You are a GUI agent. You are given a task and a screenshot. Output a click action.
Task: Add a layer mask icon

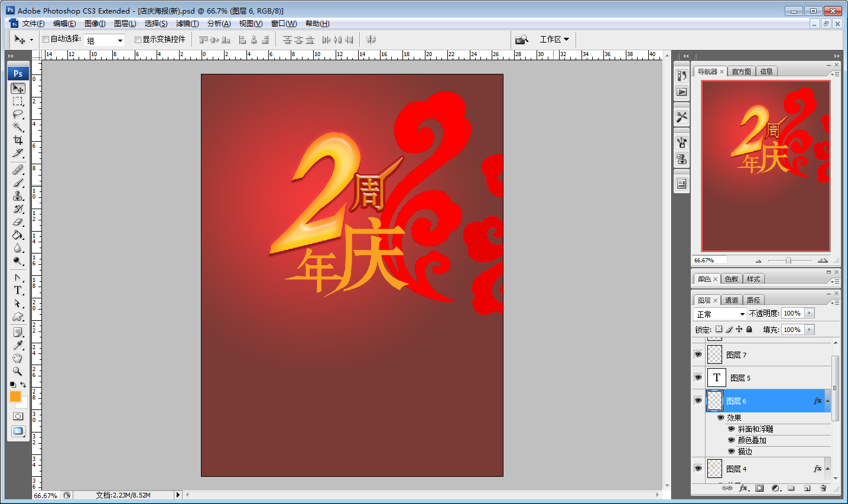pos(759,488)
